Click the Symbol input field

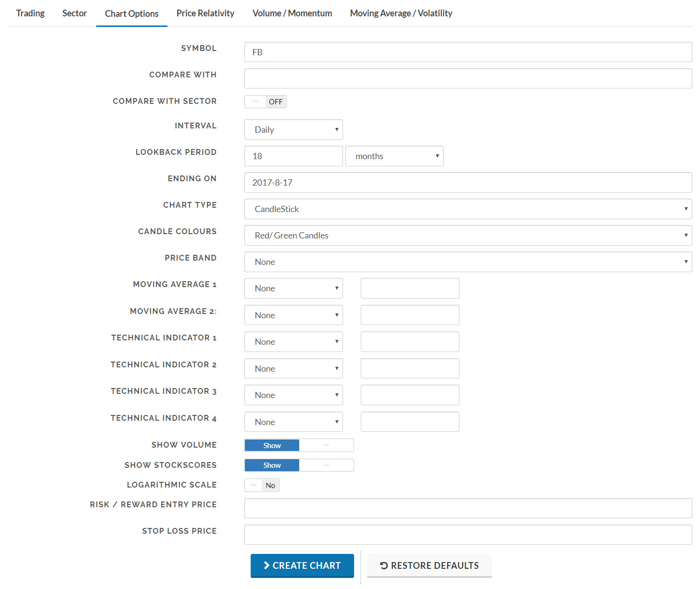468,52
